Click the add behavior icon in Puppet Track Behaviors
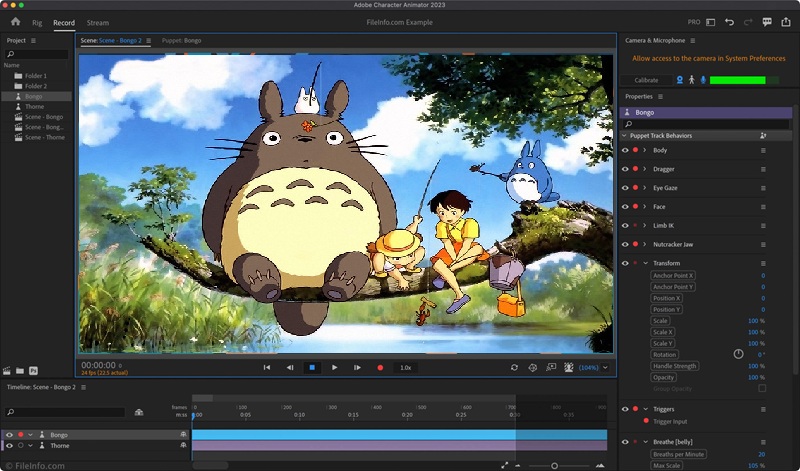Viewport: 800px width, 471px height. point(763,136)
